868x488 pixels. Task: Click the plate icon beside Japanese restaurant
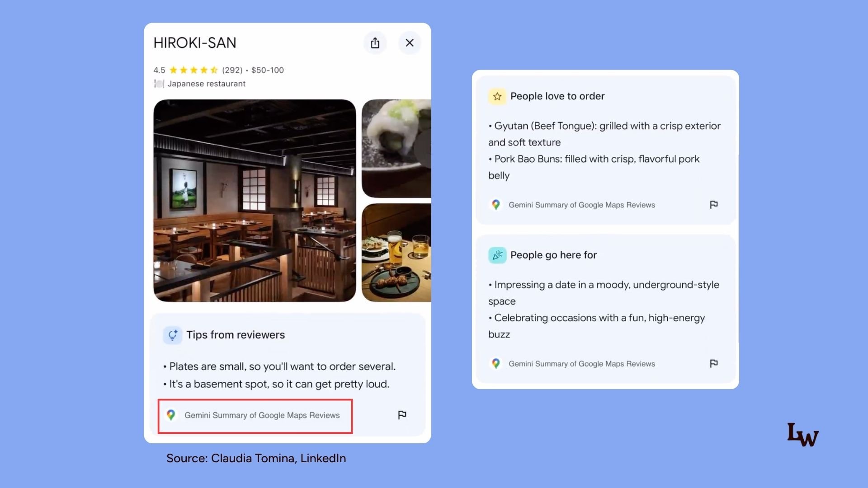(x=159, y=84)
